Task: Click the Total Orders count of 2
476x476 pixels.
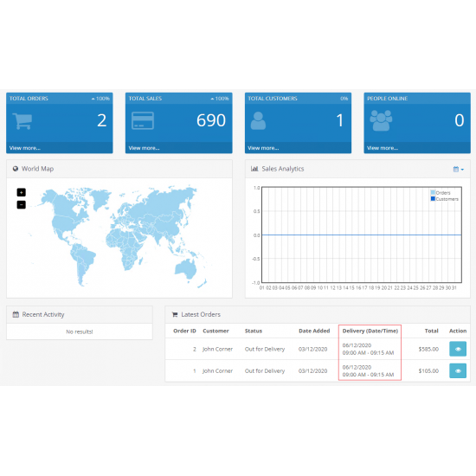Action: (102, 120)
